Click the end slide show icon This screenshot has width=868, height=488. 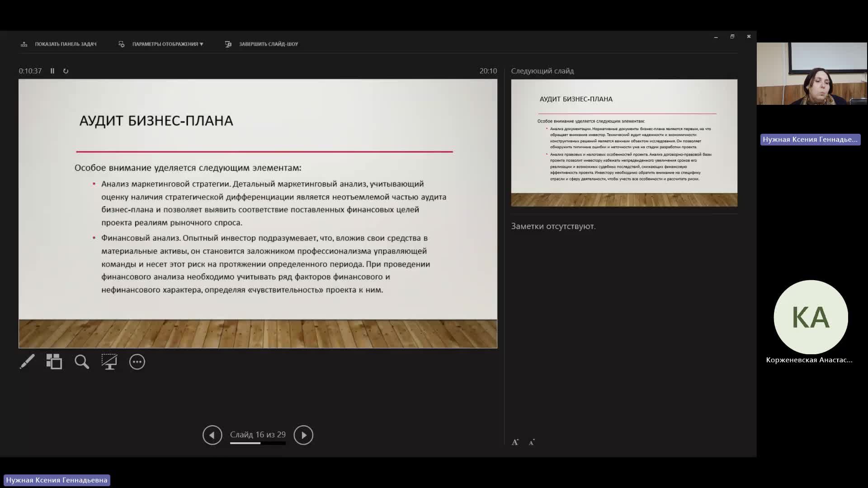click(x=228, y=44)
